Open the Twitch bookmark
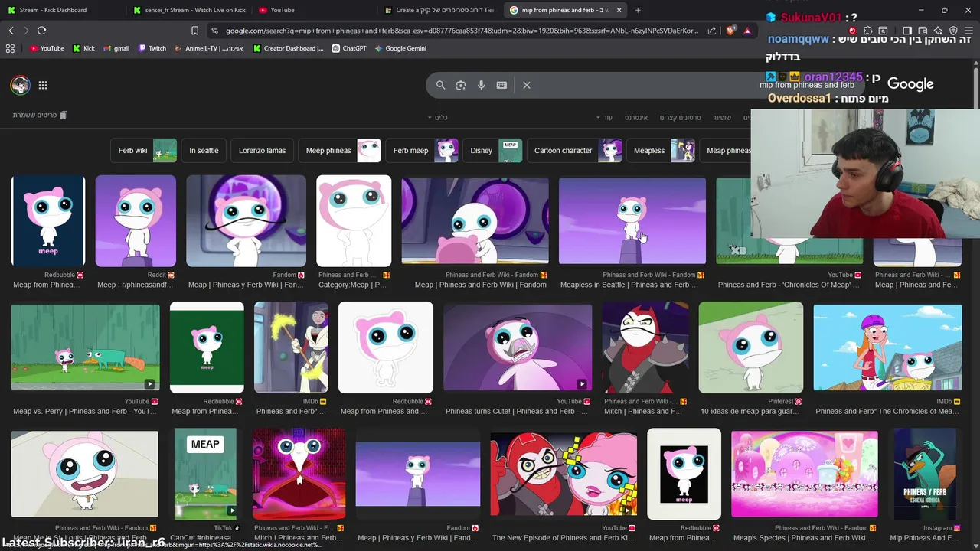This screenshot has height=551, width=980. click(152, 48)
